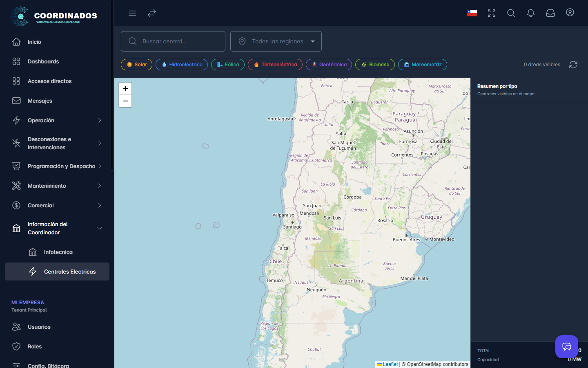Image resolution: width=588 pixels, height=368 pixels.
Task: Open Accesos directos in sidebar
Action: tap(57, 81)
